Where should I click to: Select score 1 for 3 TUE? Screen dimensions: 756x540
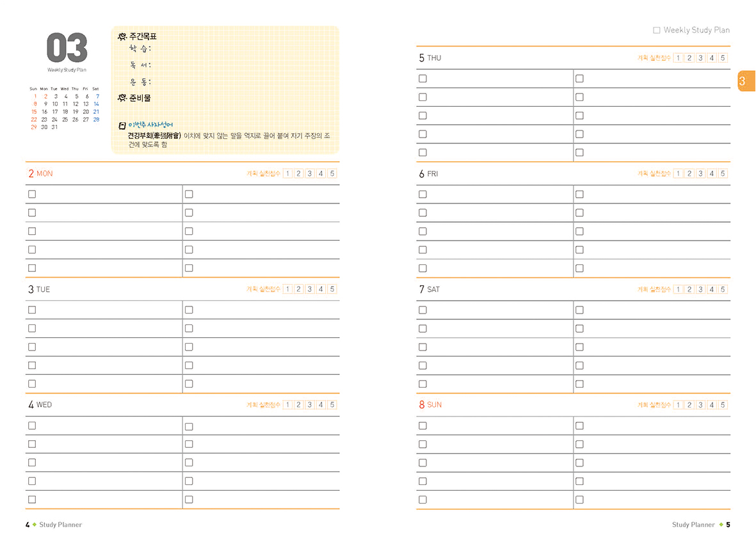[287, 289]
